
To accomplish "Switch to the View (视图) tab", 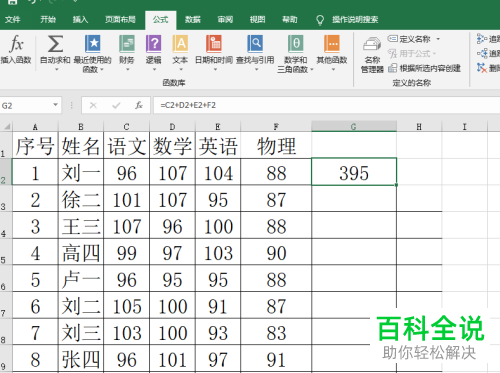I will point(257,19).
